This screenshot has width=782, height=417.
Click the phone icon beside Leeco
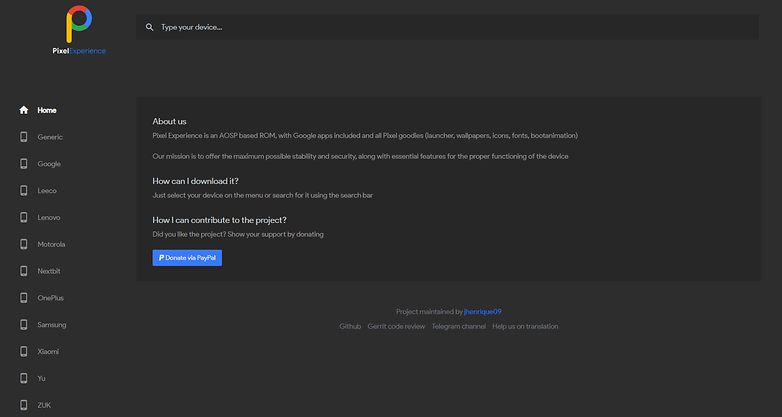(23, 191)
